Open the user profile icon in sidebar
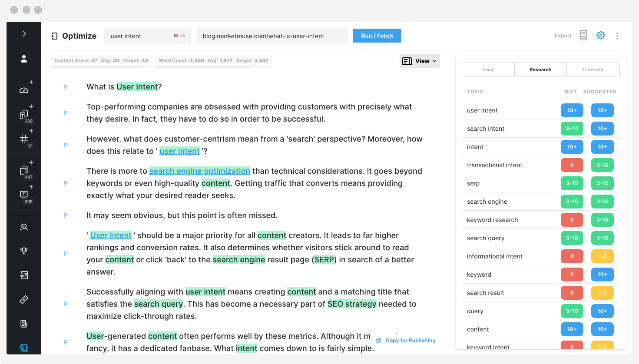This screenshot has width=639, height=364. (24, 59)
